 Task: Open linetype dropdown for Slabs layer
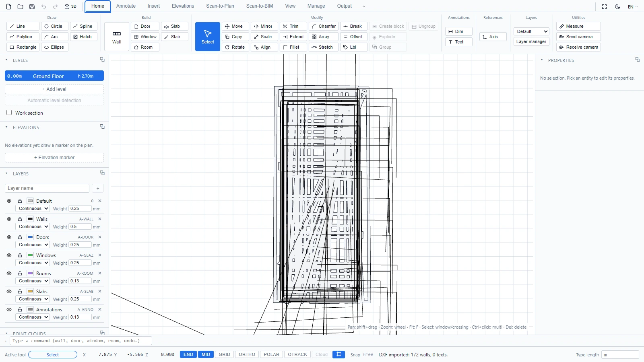click(33, 299)
